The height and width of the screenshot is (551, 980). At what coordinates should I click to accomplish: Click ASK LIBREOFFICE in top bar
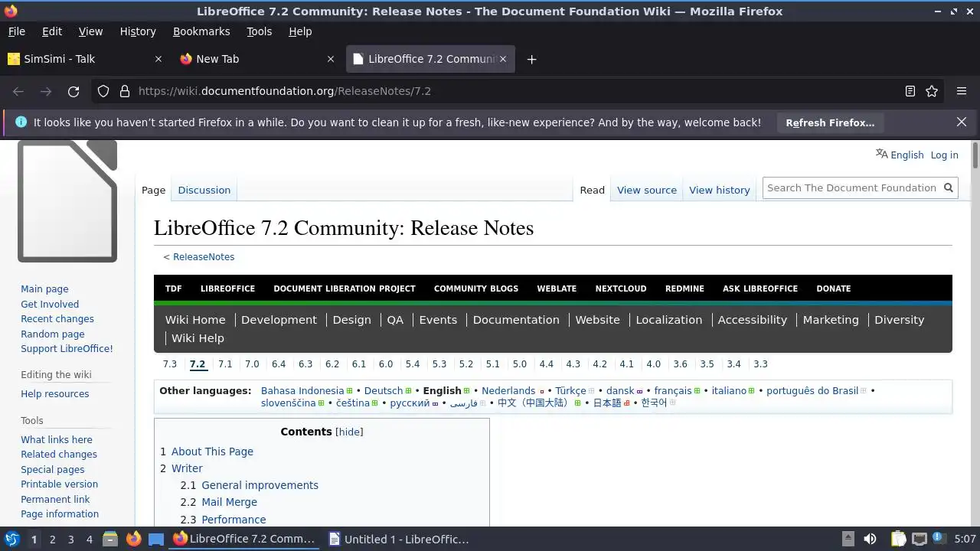(x=760, y=289)
